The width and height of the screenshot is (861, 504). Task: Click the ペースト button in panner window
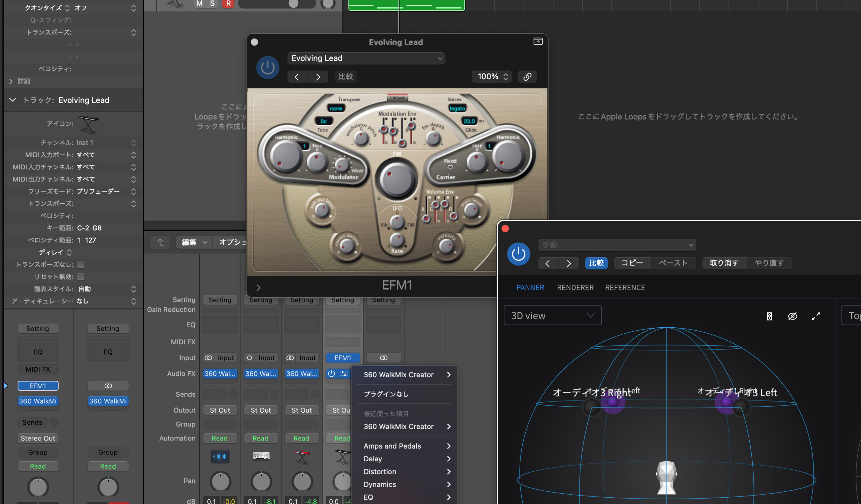point(673,263)
